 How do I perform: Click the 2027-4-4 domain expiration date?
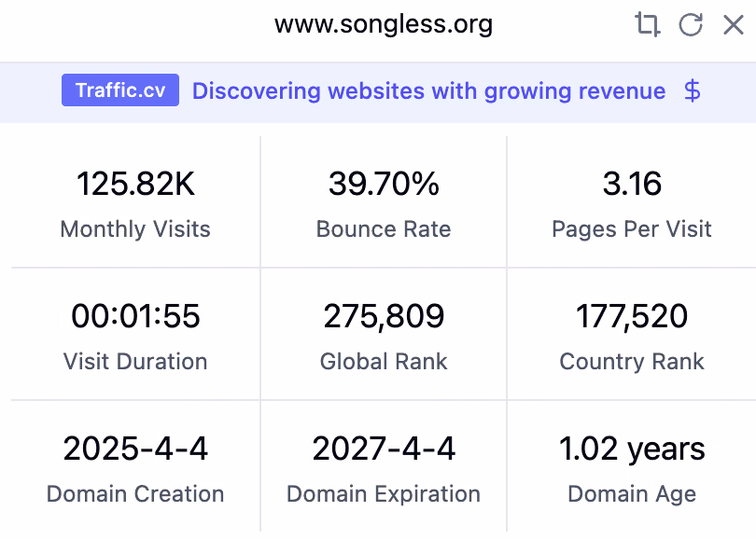(x=384, y=449)
